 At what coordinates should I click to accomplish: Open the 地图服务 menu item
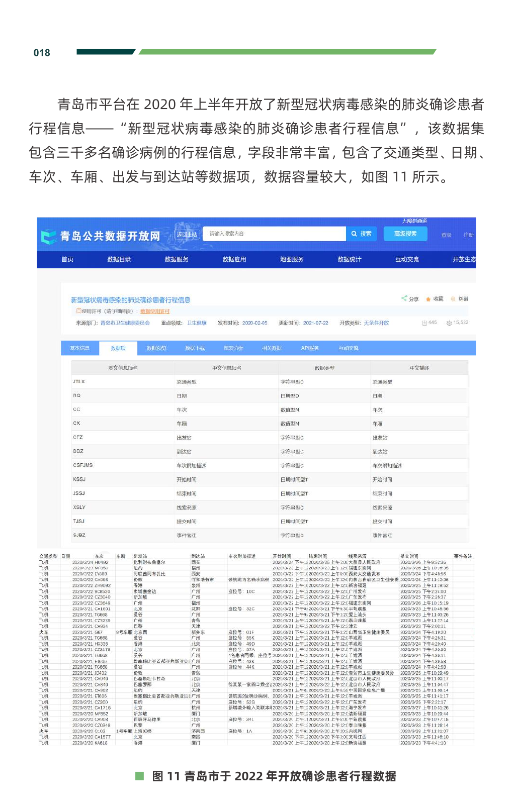coord(292,259)
